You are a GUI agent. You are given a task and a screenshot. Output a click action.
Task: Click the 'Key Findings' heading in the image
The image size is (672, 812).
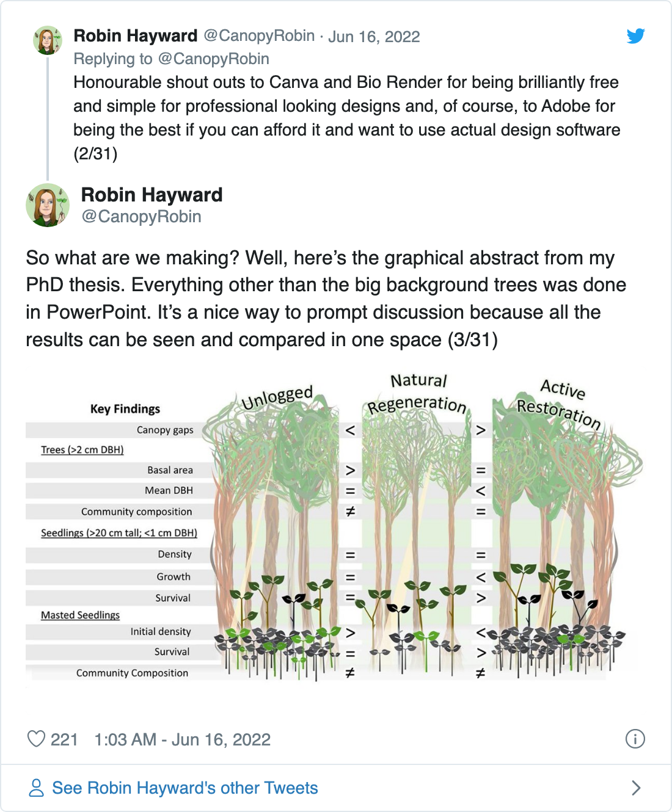[x=125, y=409]
